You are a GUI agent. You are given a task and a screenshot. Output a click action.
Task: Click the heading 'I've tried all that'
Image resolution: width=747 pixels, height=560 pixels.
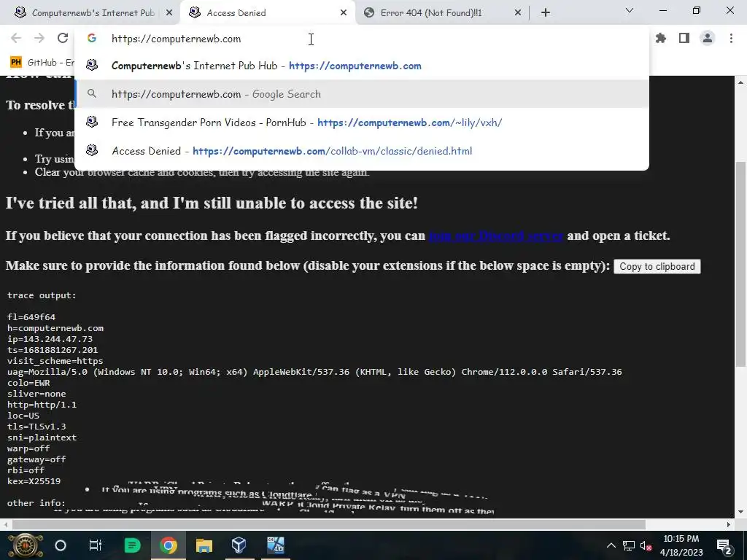click(212, 203)
